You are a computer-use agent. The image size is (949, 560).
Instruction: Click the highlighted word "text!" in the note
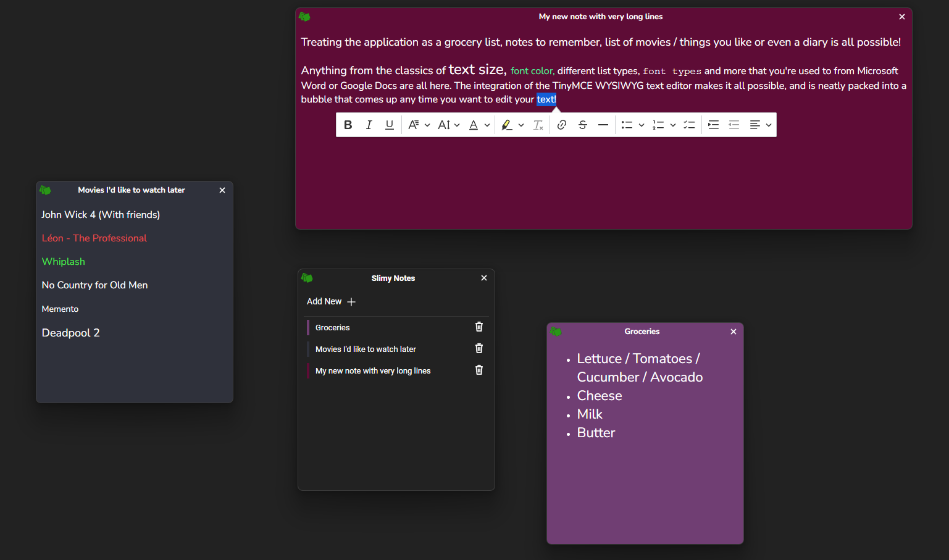pyautogui.click(x=546, y=99)
